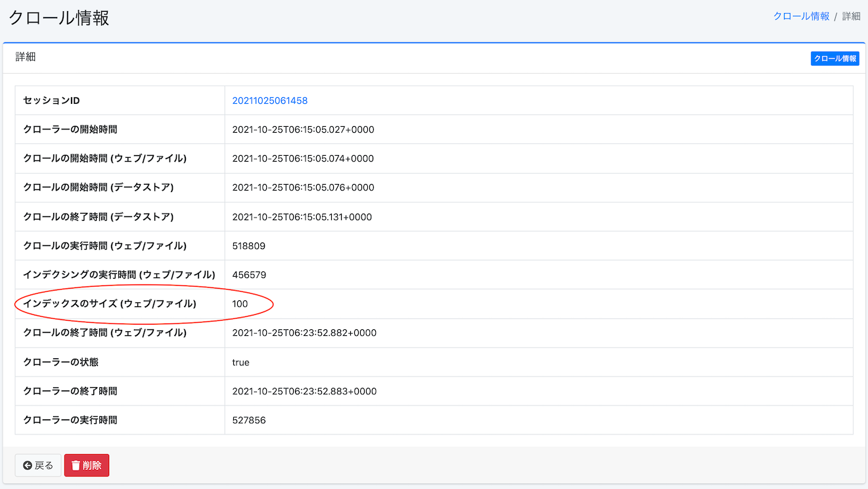Click the 詳細 card header title
Image resolution: width=868 pixels, height=489 pixels.
click(x=26, y=57)
